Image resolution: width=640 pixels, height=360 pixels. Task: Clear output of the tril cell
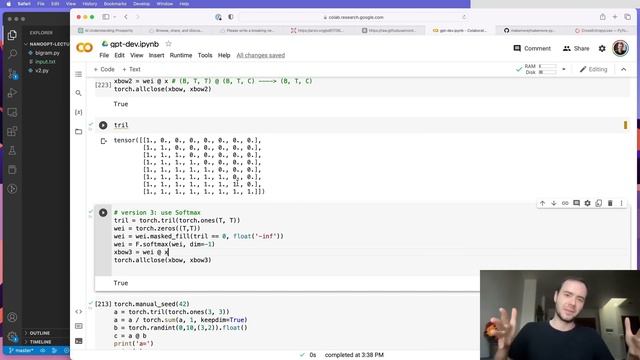coord(103,141)
